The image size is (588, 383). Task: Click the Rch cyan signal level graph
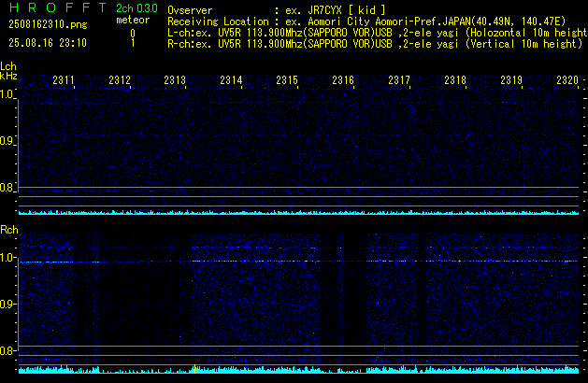[298, 370]
